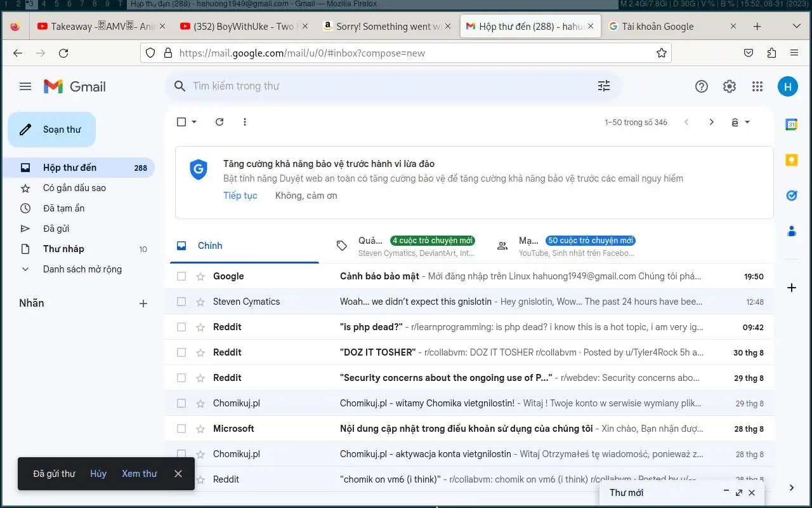Toggle the select-all checkbox in toolbar
The width and height of the screenshot is (812, 508).
181,122
